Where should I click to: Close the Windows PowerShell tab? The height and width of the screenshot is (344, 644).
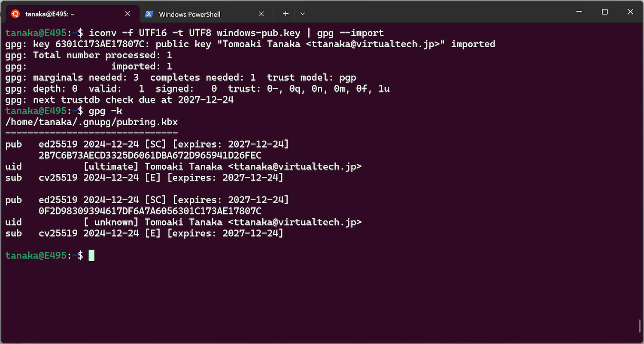click(x=261, y=14)
